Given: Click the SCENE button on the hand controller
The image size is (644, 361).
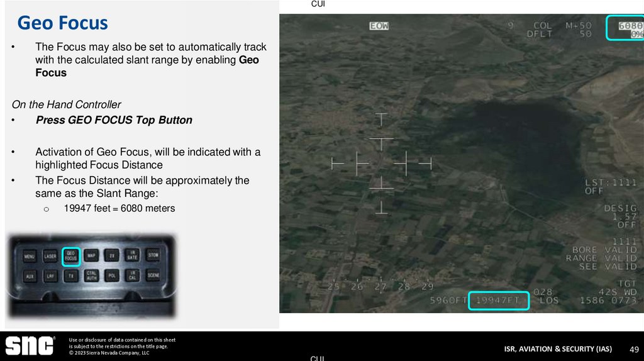Looking at the screenshot, I should tap(153, 275).
